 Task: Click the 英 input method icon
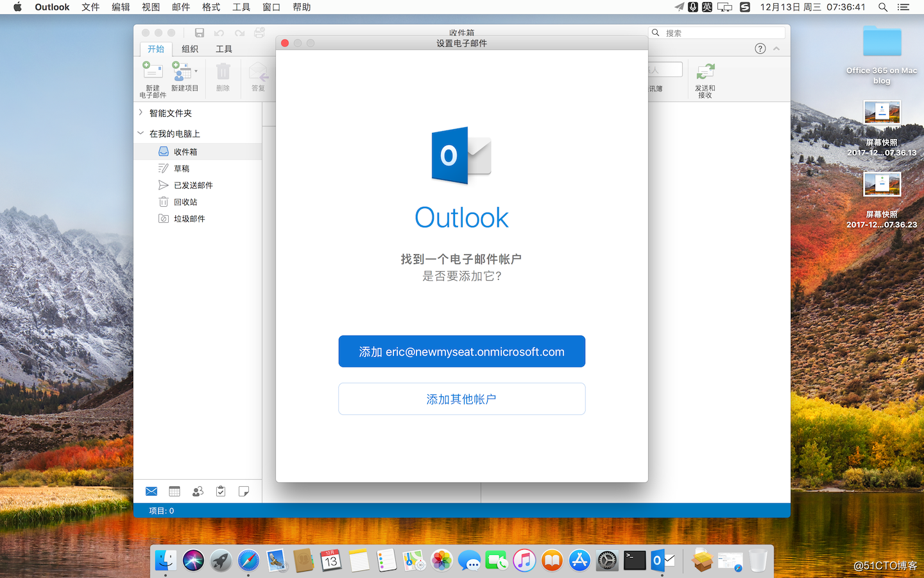click(707, 7)
